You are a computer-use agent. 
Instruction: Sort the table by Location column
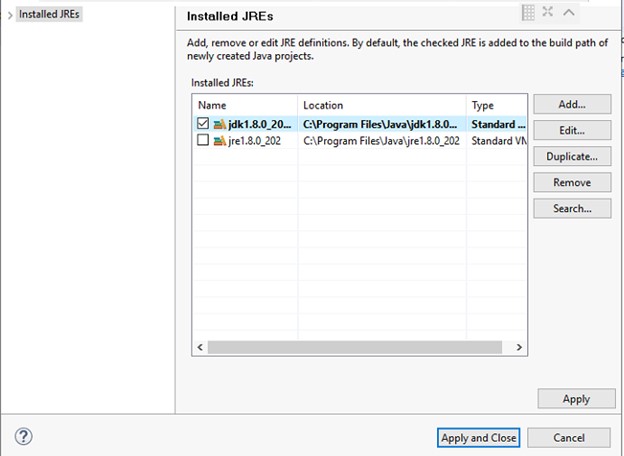380,105
